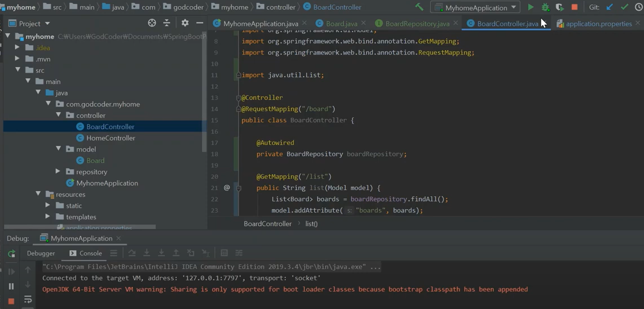This screenshot has width=644, height=309.
Task: Switch to the Debugger tab
Action: pyautogui.click(x=41, y=253)
